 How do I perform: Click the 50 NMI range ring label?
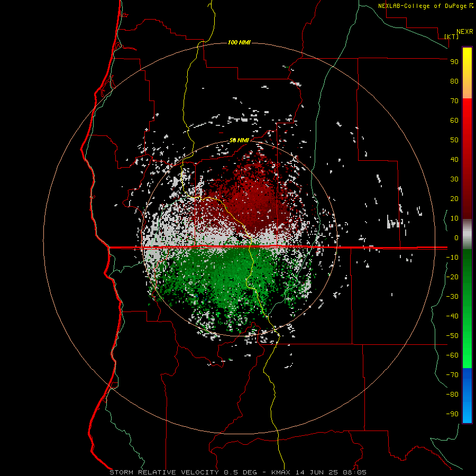click(x=239, y=140)
